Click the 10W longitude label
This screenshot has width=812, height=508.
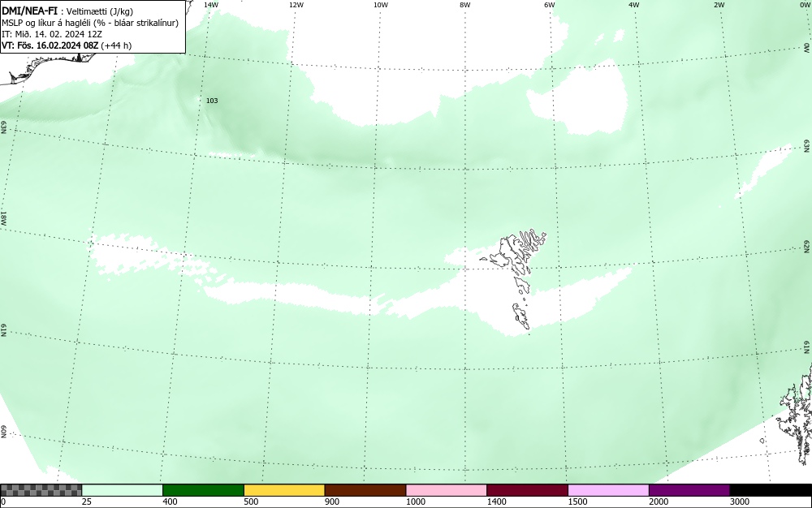coord(381,5)
